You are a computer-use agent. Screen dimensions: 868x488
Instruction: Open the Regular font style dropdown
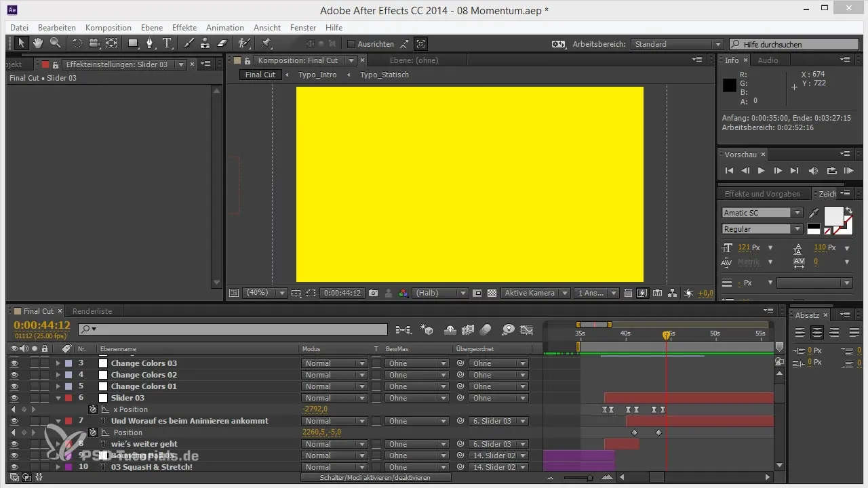click(x=762, y=229)
